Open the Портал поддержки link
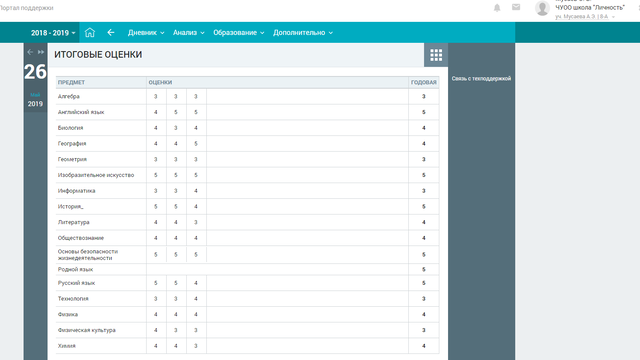This screenshot has height=360, width=640. [27, 8]
